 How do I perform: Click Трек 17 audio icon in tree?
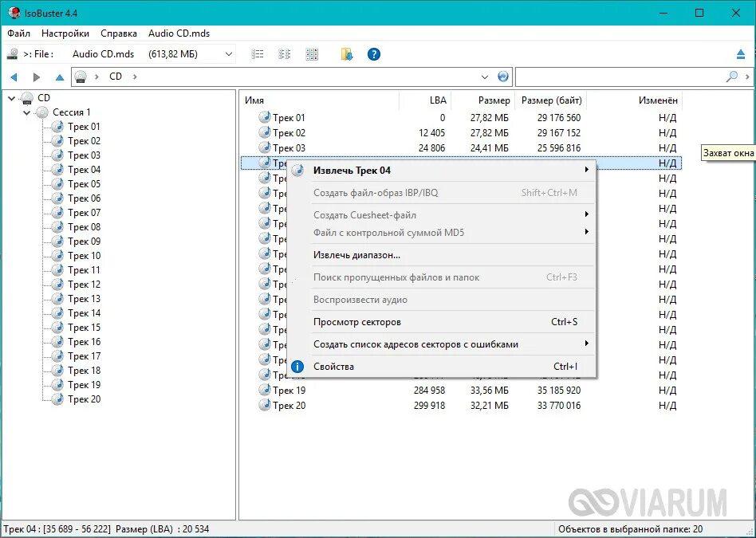coord(57,355)
